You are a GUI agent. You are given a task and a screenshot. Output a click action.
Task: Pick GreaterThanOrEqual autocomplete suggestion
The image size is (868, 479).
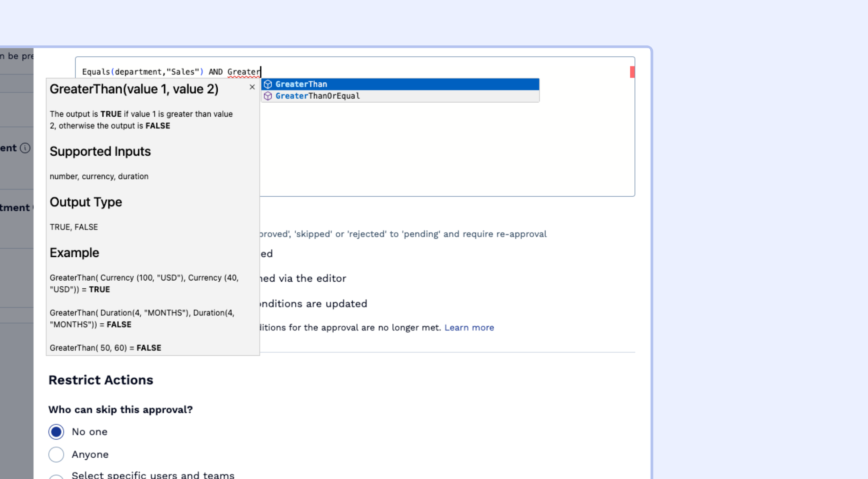(x=317, y=96)
